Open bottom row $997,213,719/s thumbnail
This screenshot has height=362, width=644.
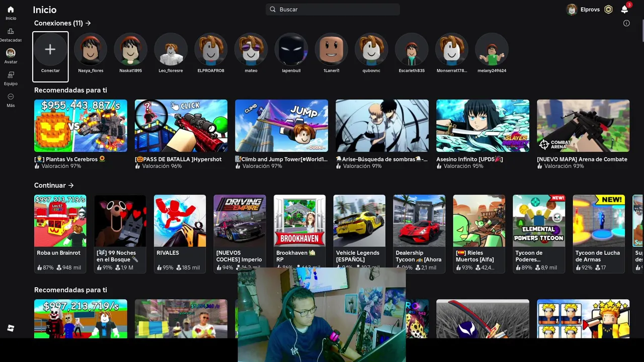click(x=80, y=319)
